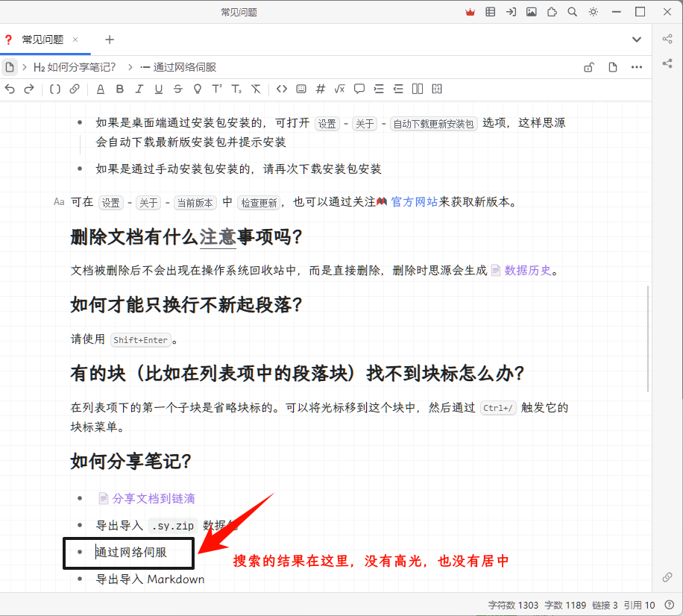Select breadcrumb item 如何分享笔记?
This screenshot has width=683, height=616.
pos(75,67)
